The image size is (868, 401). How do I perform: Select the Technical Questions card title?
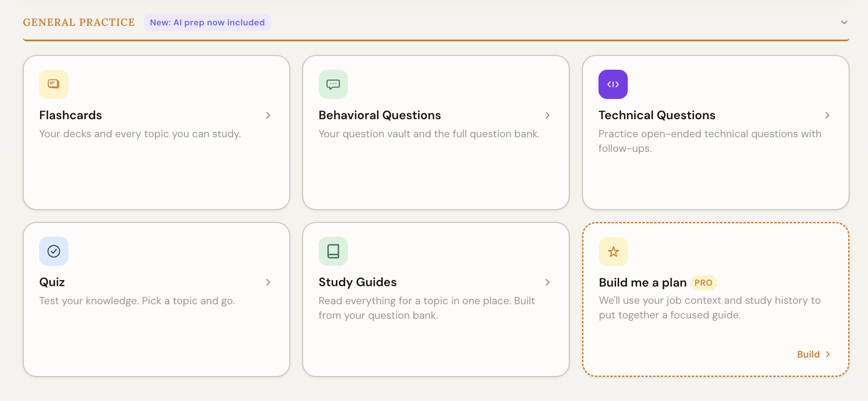[657, 115]
